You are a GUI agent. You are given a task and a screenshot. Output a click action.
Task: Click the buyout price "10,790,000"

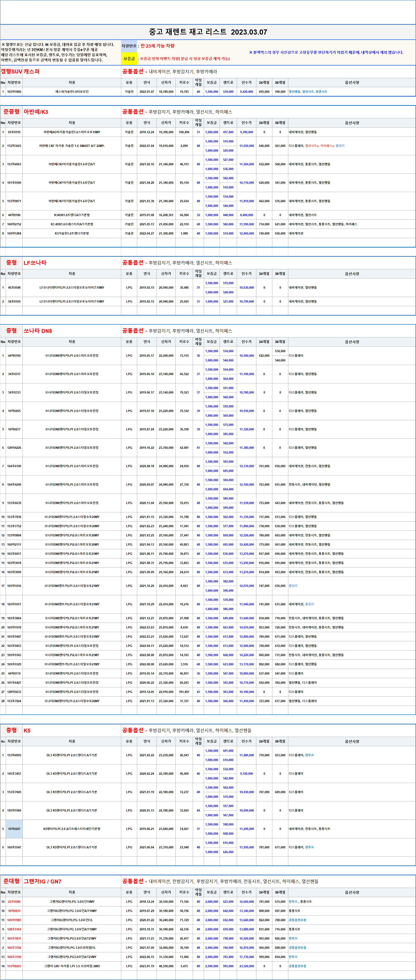click(x=246, y=302)
